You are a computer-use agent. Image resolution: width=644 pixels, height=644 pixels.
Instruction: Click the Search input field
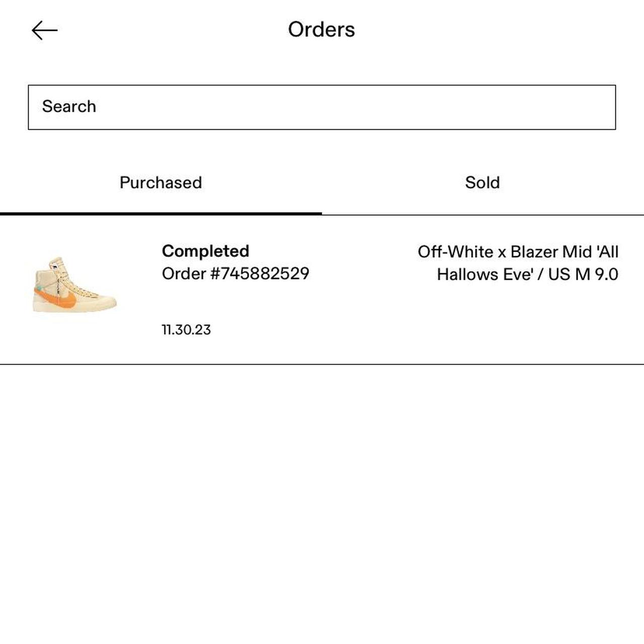[322, 107]
